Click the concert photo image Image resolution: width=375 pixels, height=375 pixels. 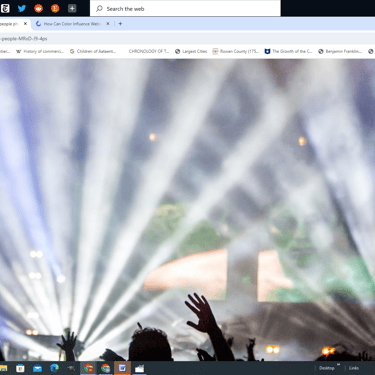click(187, 210)
